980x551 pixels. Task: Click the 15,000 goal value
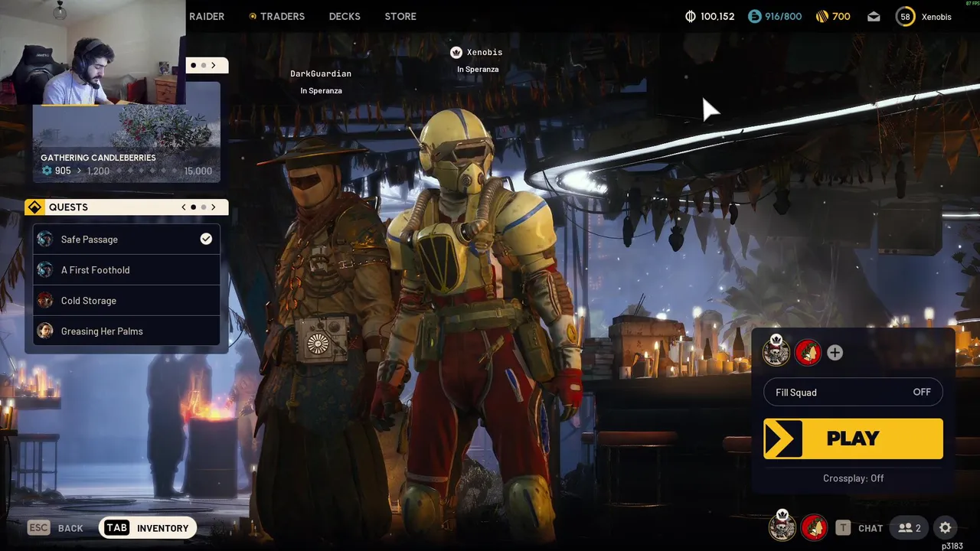coord(198,171)
